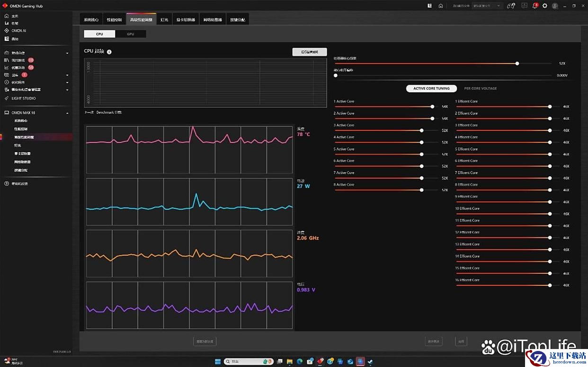Image resolution: width=588 pixels, height=367 pixels.
Task: Click the home icon in title bar
Action: 441,6
